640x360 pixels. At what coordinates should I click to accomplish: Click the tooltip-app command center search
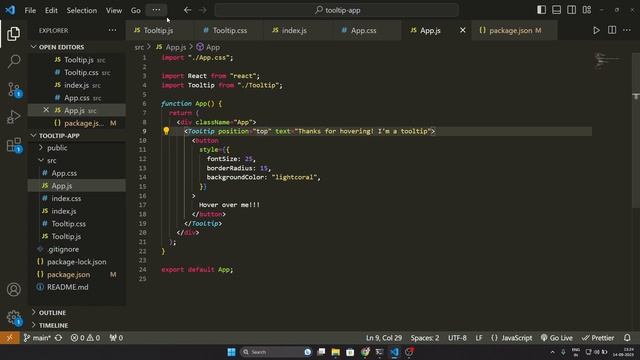tap(337, 10)
